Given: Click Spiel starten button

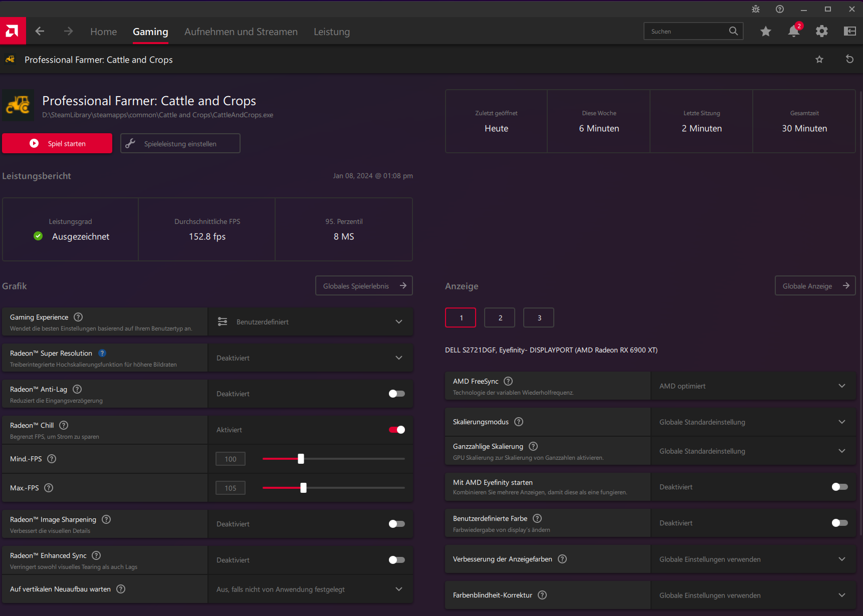Looking at the screenshot, I should 57,143.
